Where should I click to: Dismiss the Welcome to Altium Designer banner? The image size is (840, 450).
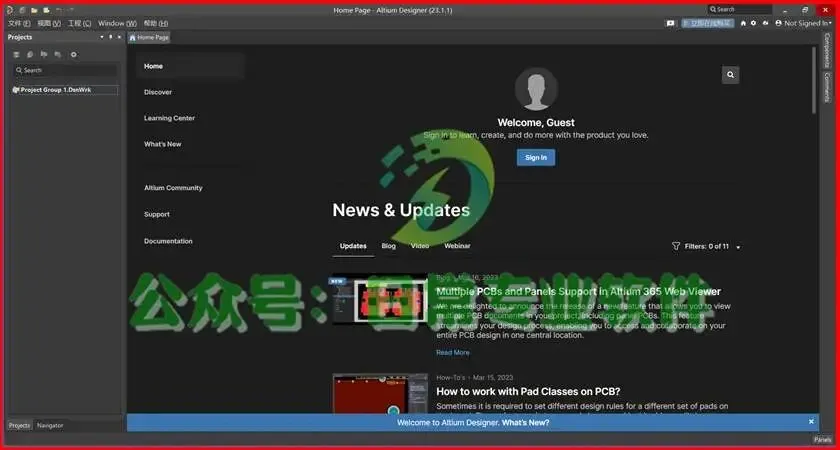pos(811,422)
